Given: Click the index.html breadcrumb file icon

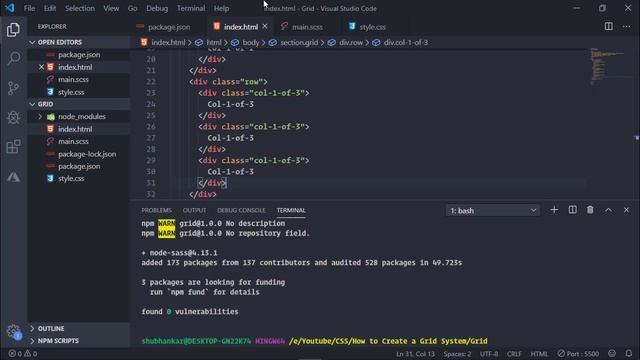Looking at the screenshot, I should 144,42.
